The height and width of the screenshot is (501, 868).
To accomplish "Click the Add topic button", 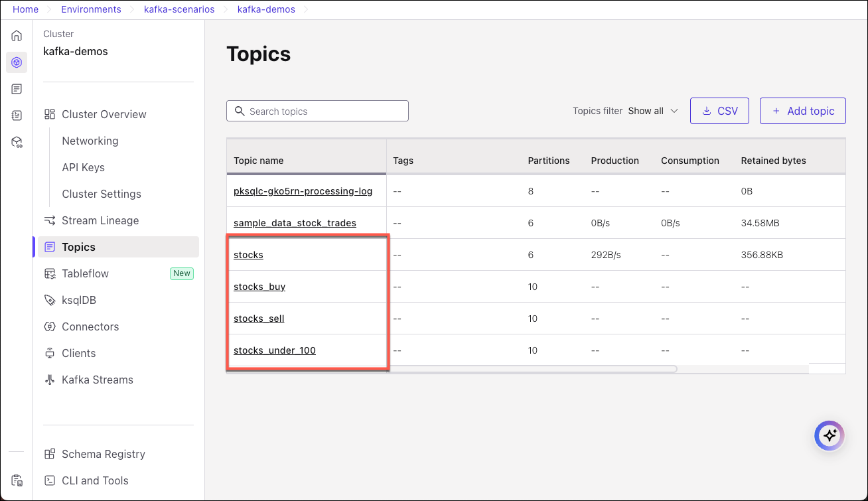I will pyautogui.click(x=802, y=111).
